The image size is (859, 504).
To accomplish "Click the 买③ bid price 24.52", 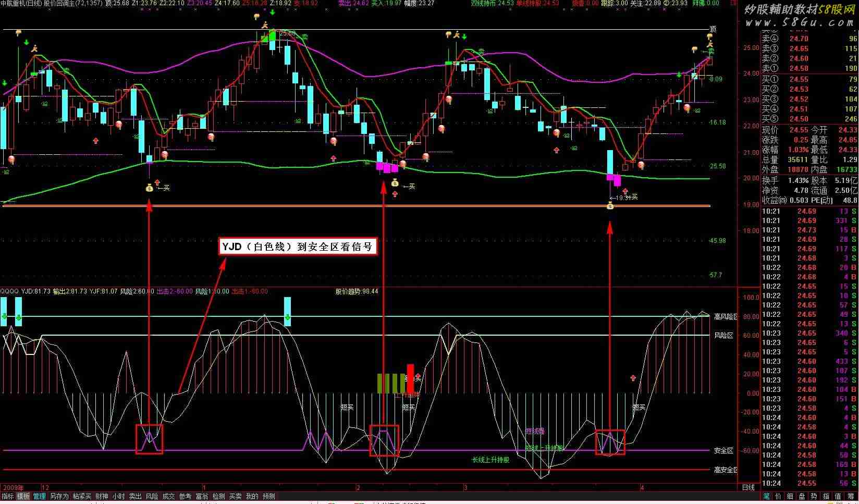I will pos(799,99).
